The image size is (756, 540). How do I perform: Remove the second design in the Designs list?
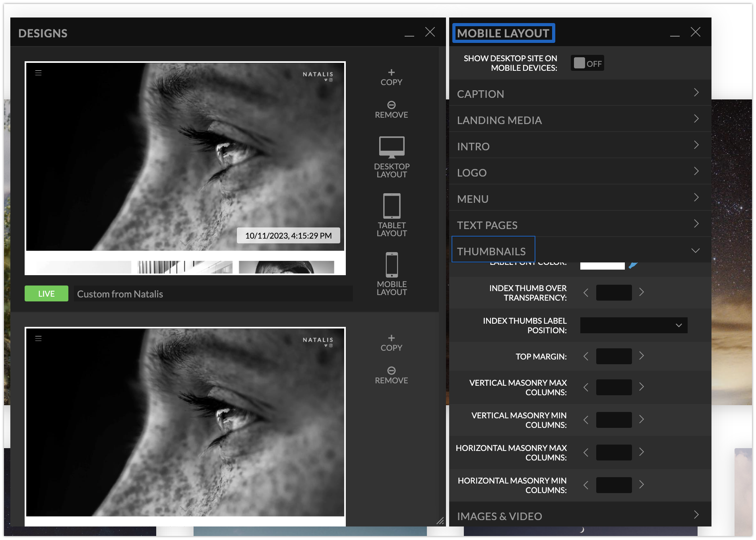(x=391, y=376)
